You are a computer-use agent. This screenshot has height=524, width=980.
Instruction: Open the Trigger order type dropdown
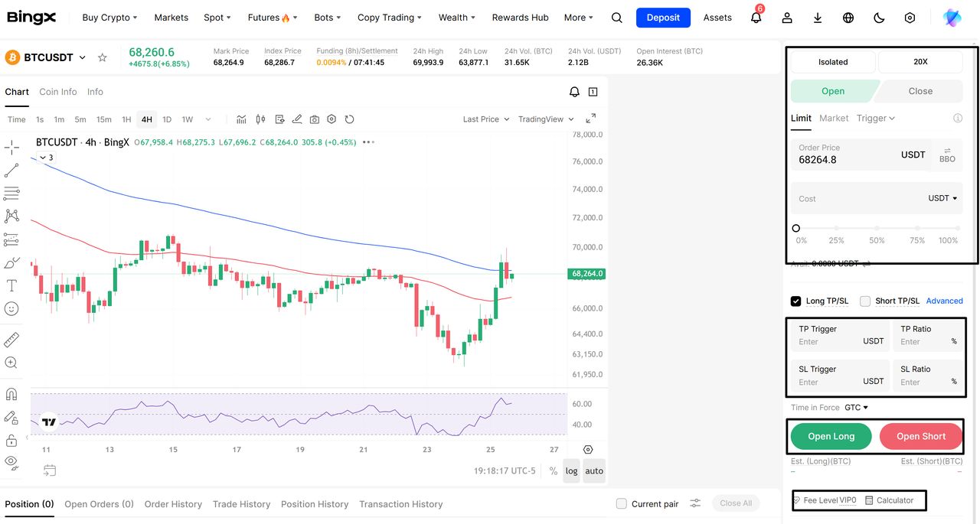pos(876,118)
